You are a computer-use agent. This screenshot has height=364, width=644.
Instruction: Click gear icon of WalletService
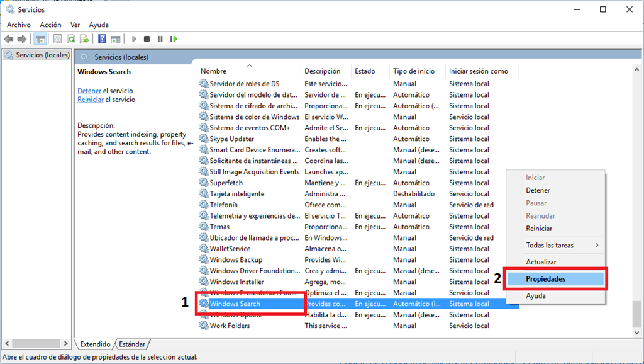pos(204,249)
